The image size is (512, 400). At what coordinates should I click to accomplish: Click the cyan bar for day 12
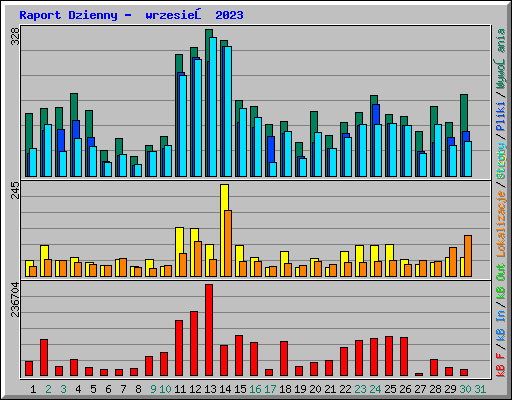[x=198, y=118]
